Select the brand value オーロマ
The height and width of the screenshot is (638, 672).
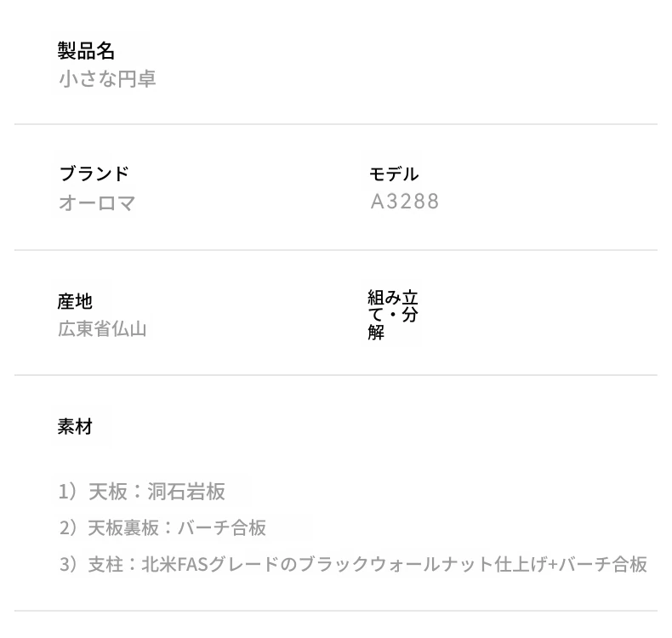[97, 202]
